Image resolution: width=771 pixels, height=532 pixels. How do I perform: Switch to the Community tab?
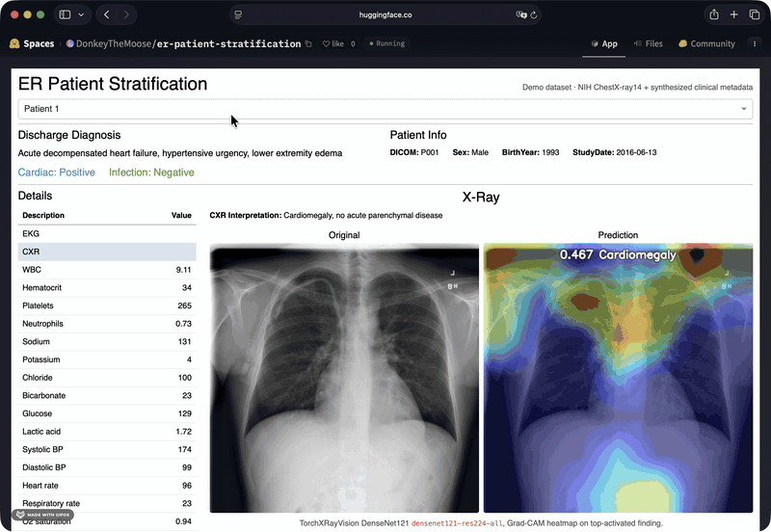pyautogui.click(x=706, y=43)
